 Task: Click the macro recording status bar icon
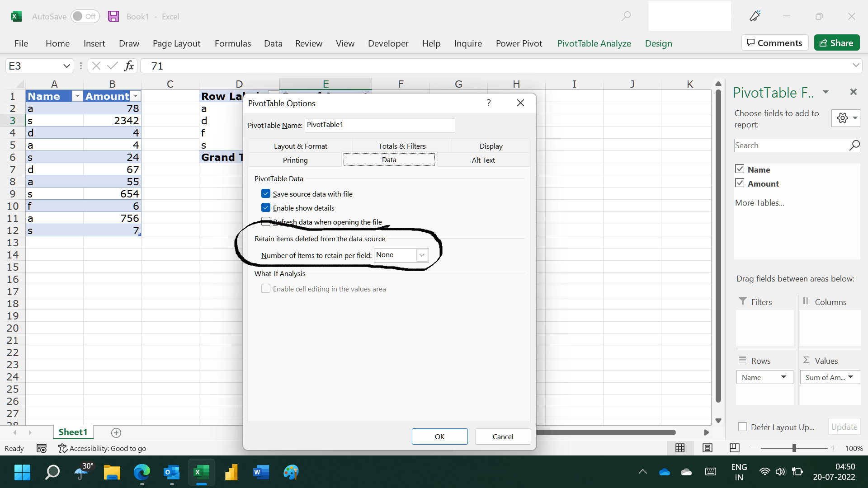point(42,448)
